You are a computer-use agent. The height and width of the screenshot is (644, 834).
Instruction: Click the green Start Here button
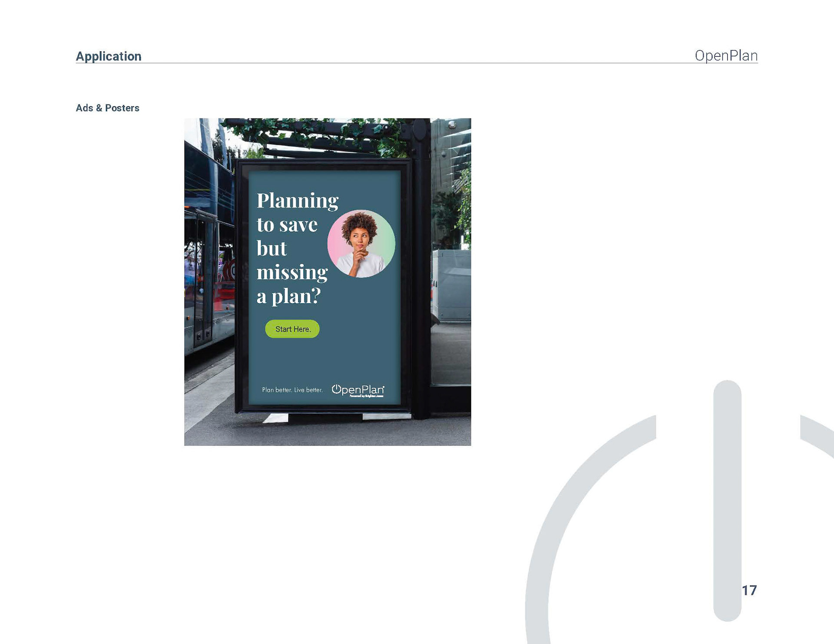(x=292, y=329)
